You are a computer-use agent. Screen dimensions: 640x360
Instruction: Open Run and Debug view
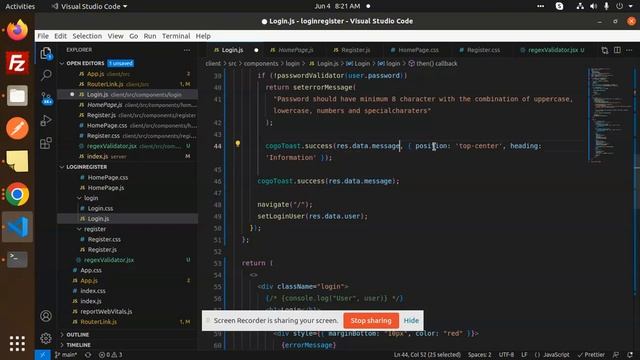point(46,120)
